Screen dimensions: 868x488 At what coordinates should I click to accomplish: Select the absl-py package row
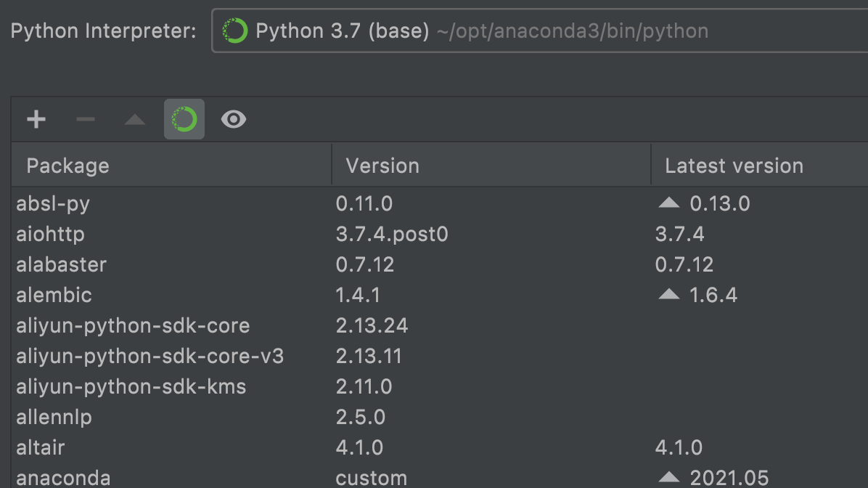tap(53, 203)
